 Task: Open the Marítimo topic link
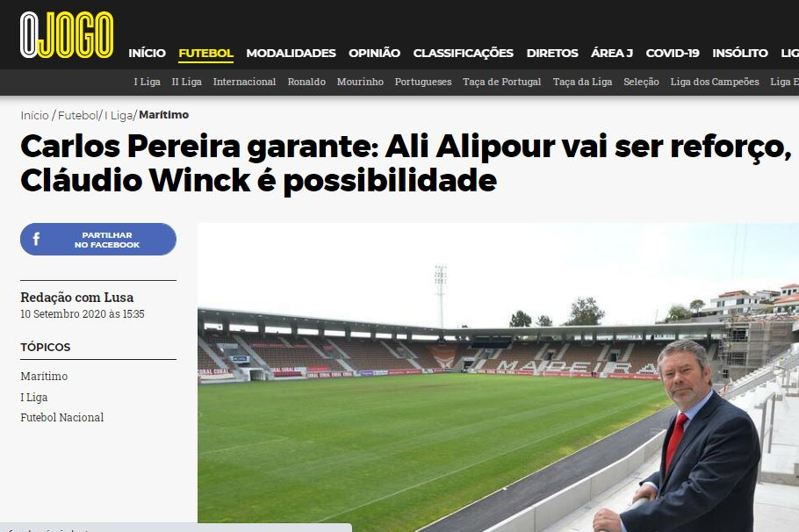44,376
